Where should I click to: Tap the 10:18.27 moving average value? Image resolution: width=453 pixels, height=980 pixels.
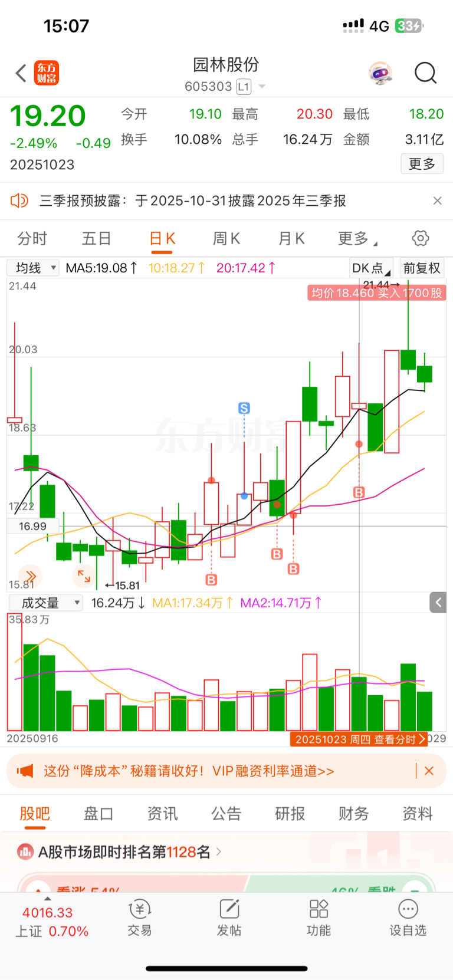coord(176,268)
